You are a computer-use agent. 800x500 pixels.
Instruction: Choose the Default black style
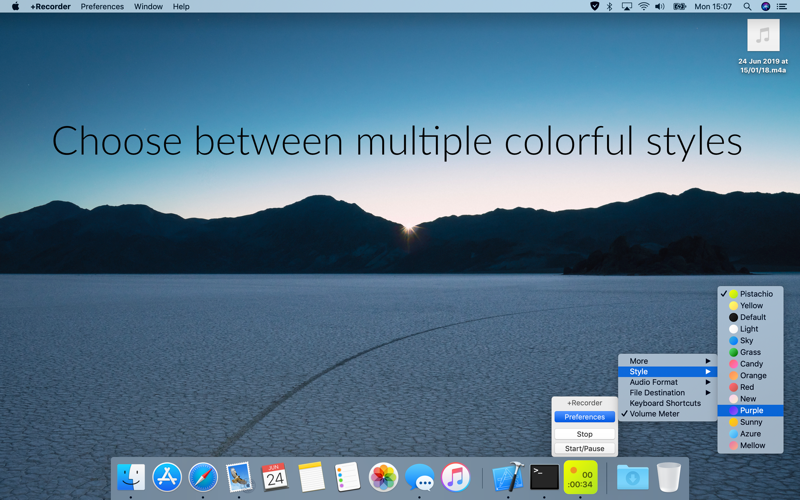[751, 317]
